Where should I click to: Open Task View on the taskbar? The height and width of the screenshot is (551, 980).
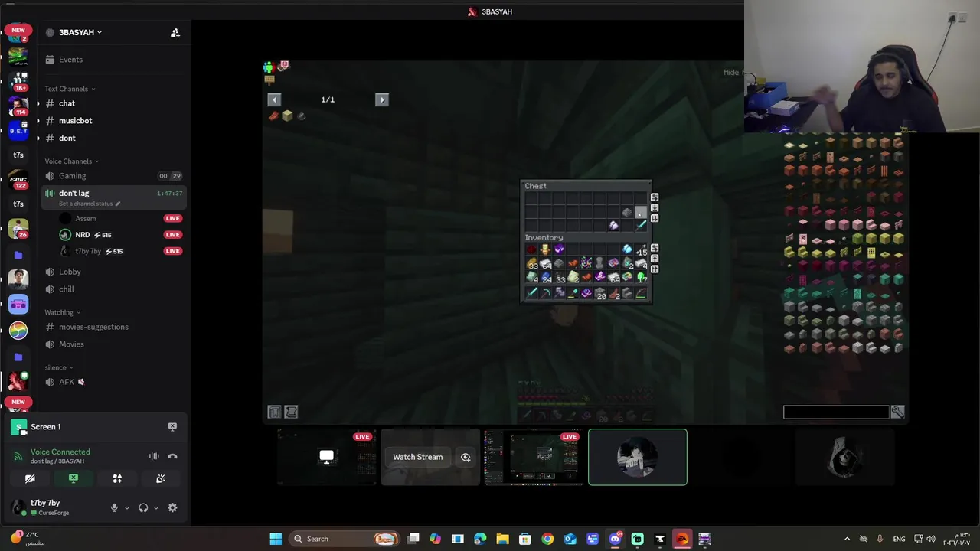[413, 539]
